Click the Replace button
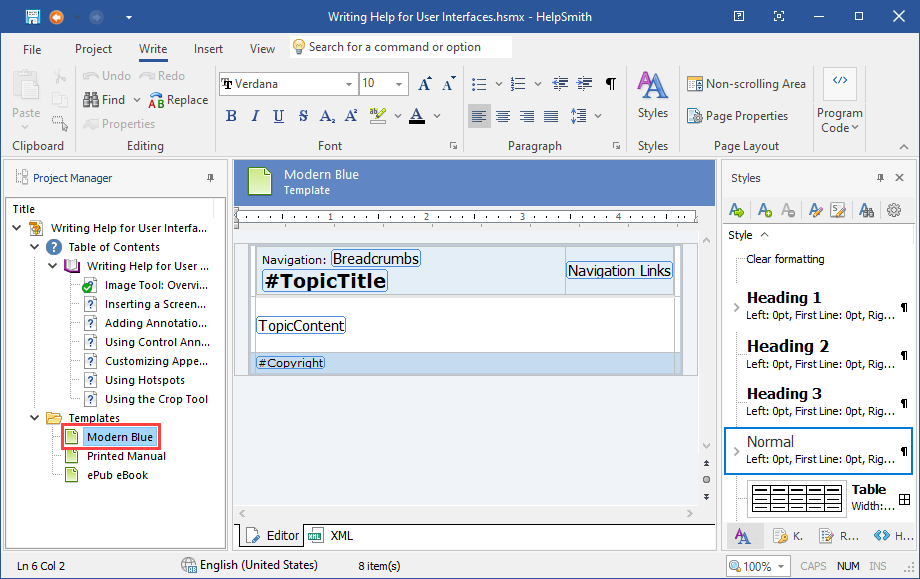Viewport: 920px width, 579px height. pyautogui.click(x=178, y=100)
